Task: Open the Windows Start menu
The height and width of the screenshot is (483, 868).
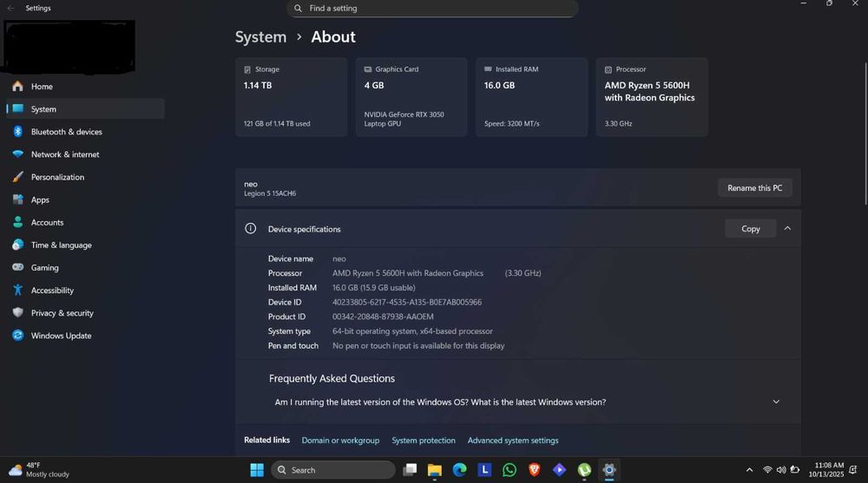Action: tap(257, 470)
